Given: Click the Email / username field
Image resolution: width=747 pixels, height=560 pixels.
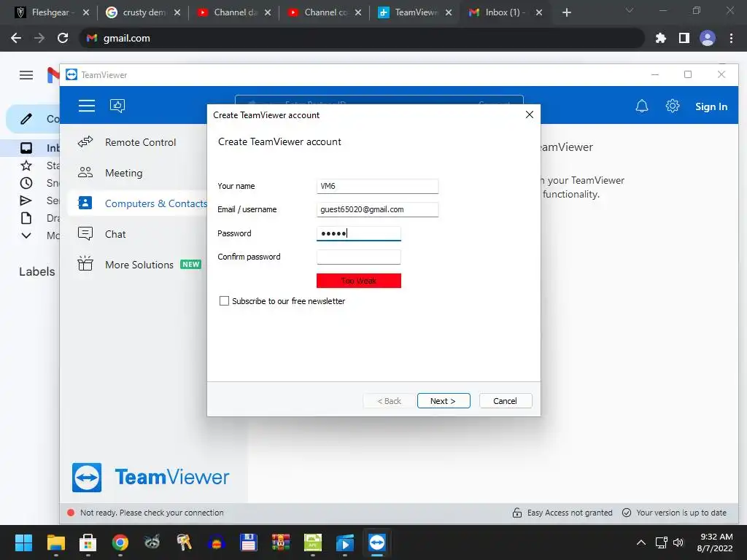Looking at the screenshot, I should pyautogui.click(x=377, y=209).
